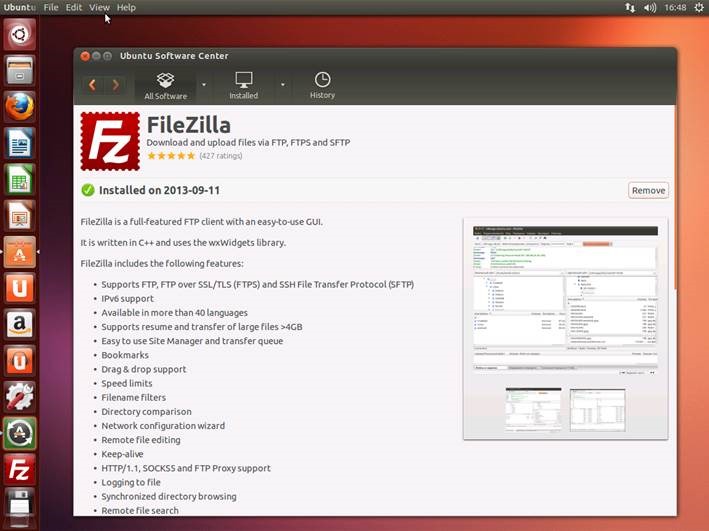Click 'Drag & drop support' list item

144,369
